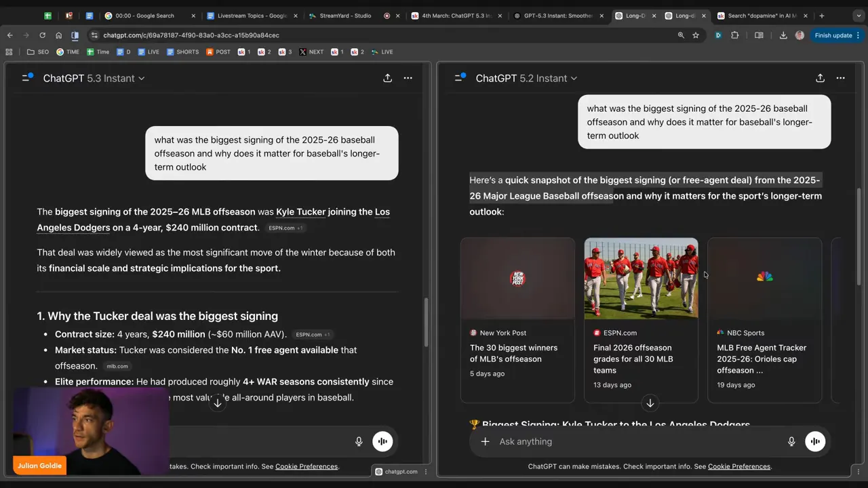
Task: Start dictation in the 5.3 Instant pane
Action: (359, 441)
